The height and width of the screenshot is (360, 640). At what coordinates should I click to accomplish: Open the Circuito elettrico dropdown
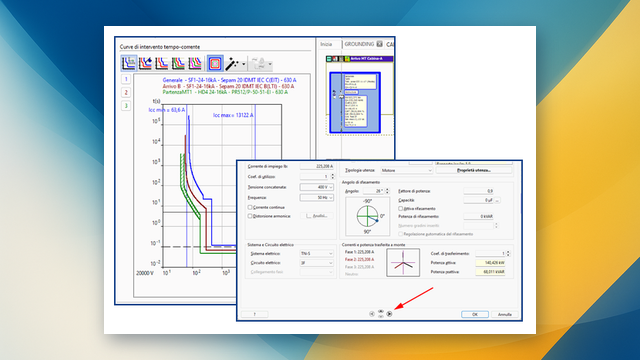click(317, 263)
